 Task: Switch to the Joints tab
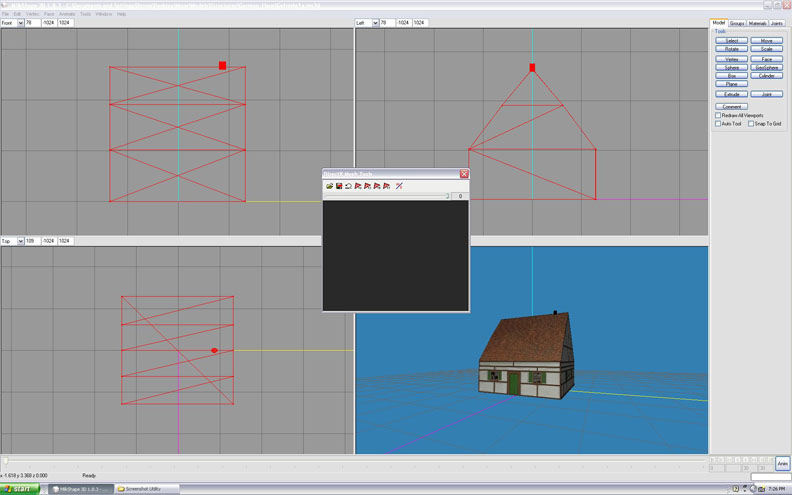coord(776,23)
